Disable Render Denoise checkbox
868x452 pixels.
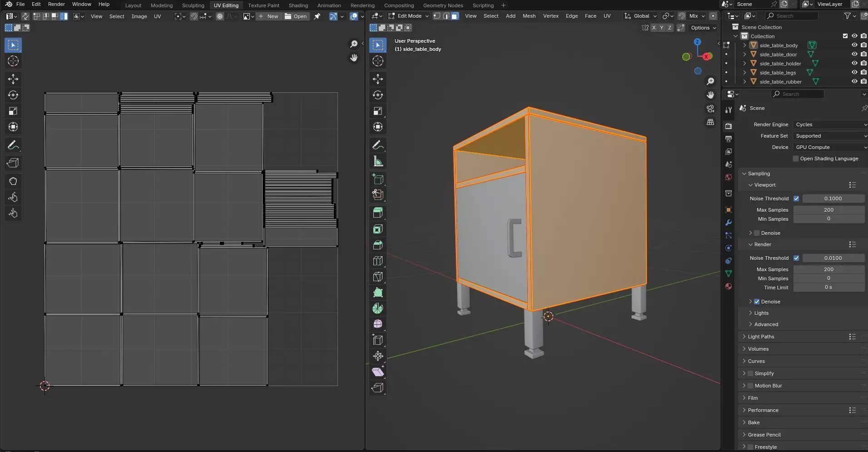point(757,302)
